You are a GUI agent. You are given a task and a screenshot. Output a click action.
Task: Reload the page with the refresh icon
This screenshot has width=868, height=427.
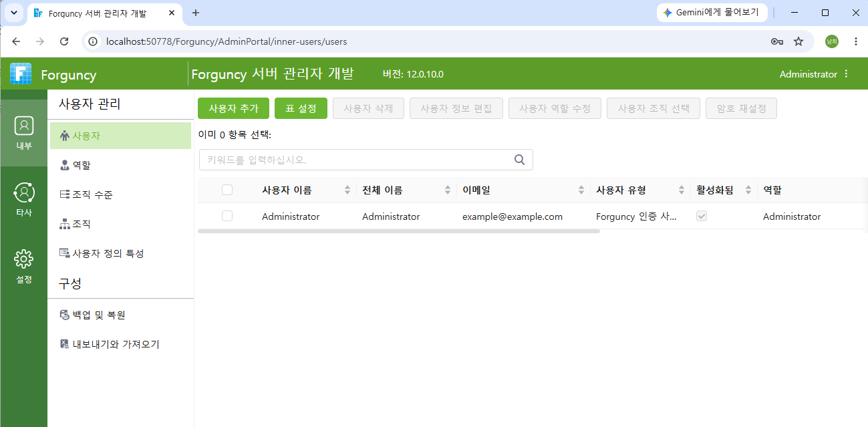pos(64,41)
